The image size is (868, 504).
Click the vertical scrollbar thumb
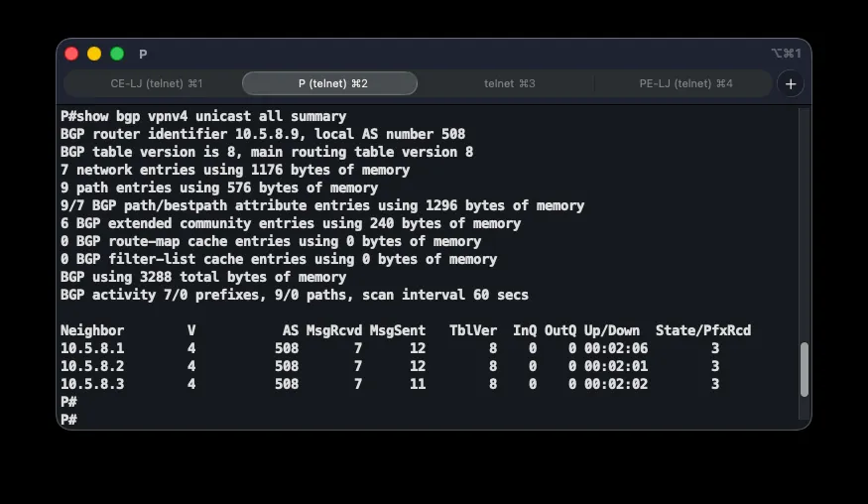(805, 369)
